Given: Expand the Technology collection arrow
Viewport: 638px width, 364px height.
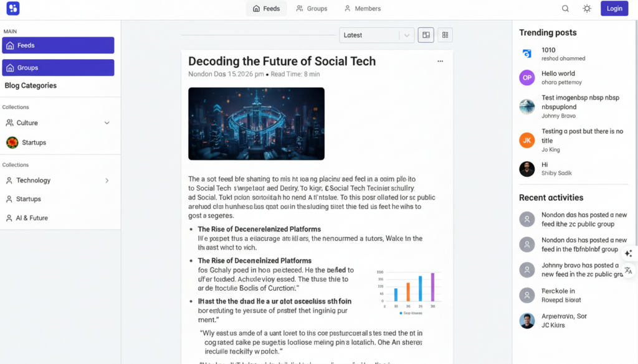Looking at the screenshot, I should [x=107, y=180].
